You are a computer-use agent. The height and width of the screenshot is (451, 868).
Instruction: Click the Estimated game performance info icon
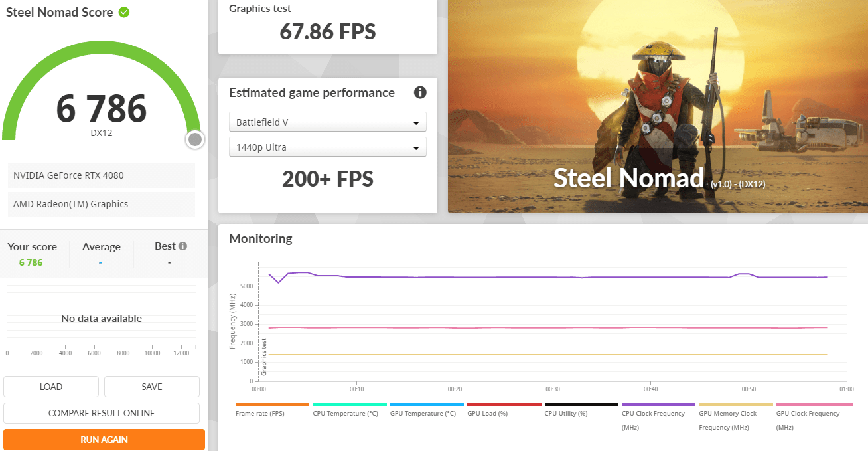click(420, 92)
